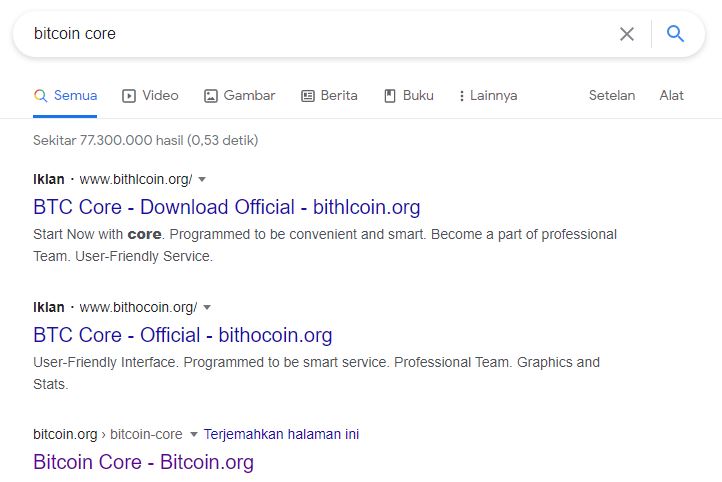This screenshot has height=482, width=722.
Task: Click the blue magnifying glass search icon
Action: (675, 34)
